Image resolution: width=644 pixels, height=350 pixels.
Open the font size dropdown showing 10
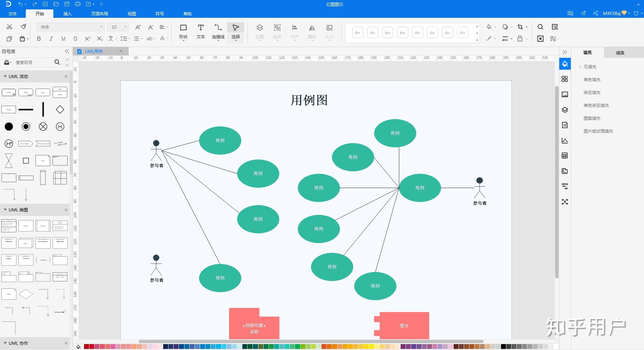[118, 27]
